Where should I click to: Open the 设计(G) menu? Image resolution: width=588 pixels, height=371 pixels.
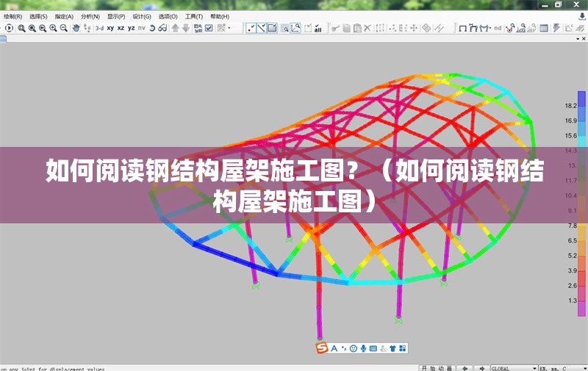(142, 16)
